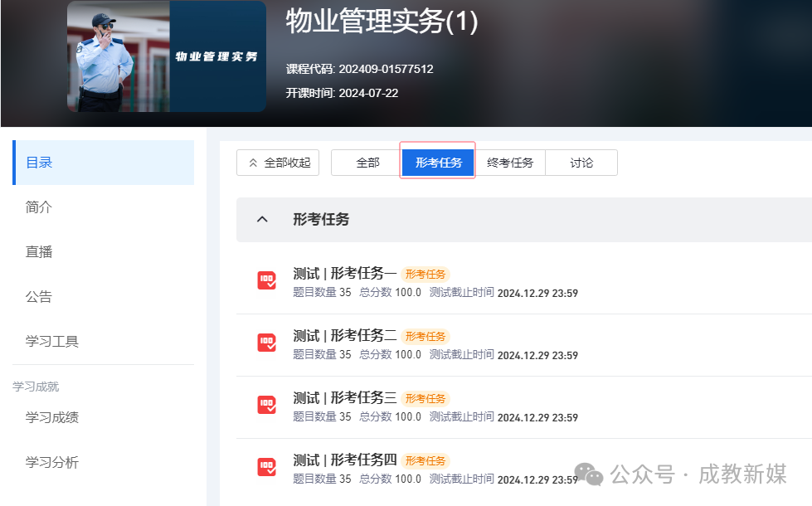This screenshot has width=812, height=506.
Task: Open 简介 in the left sidebar
Action: [x=39, y=207]
